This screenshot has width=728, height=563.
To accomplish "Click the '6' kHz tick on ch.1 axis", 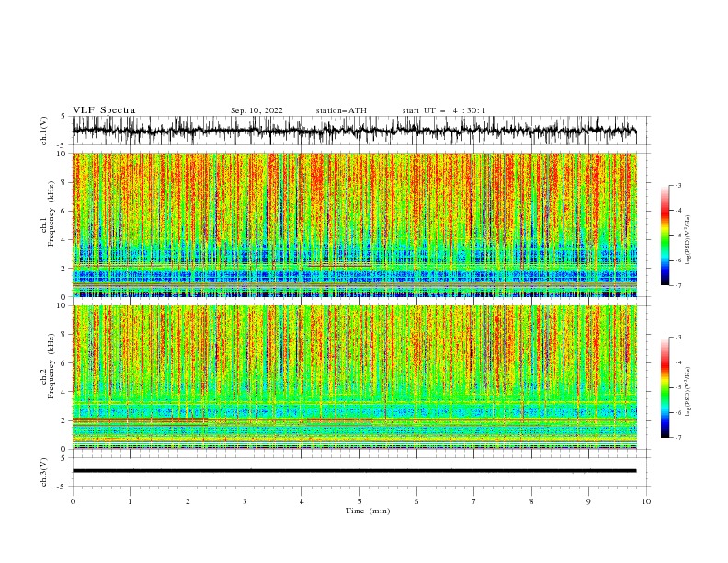I will (x=64, y=212).
